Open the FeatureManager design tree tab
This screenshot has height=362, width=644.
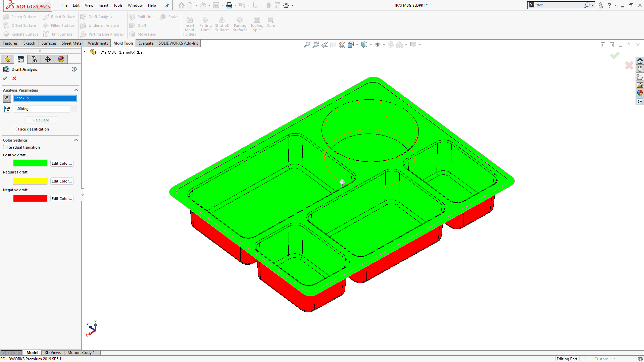(x=7, y=59)
